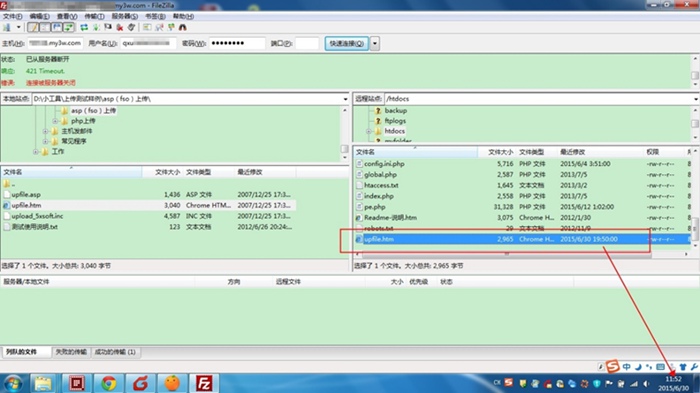The height and width of the screenshot is (393, 700).
Task: Click the reconnect to server icon
Action: coord(131,28)
